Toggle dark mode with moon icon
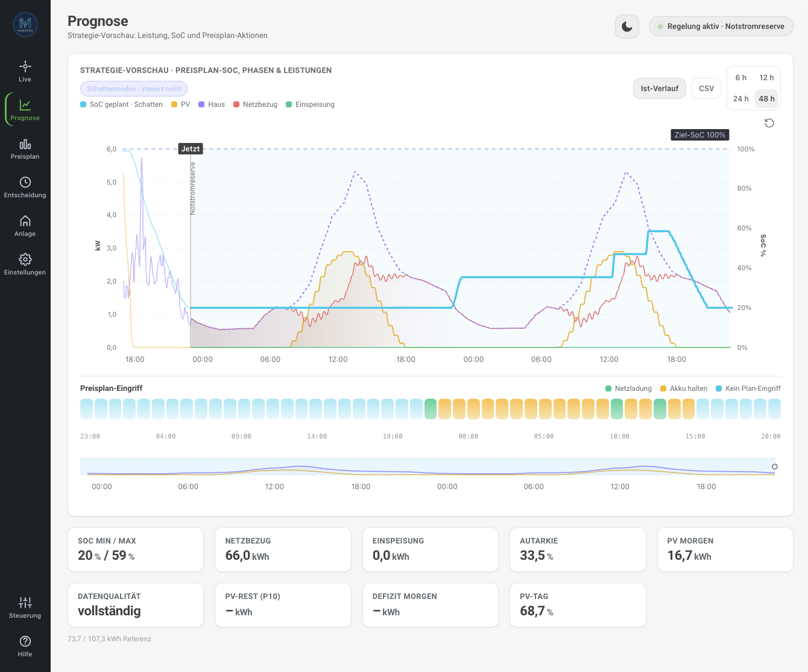 coord(627,27)
